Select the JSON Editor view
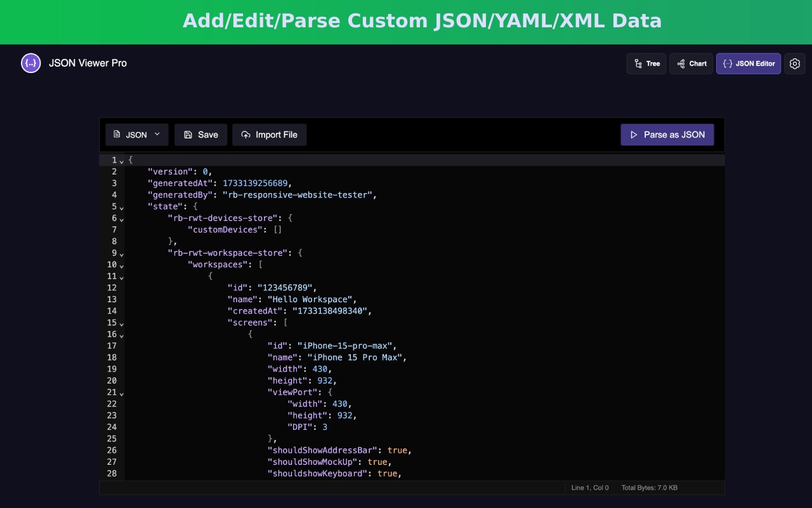 pos(749,63)
